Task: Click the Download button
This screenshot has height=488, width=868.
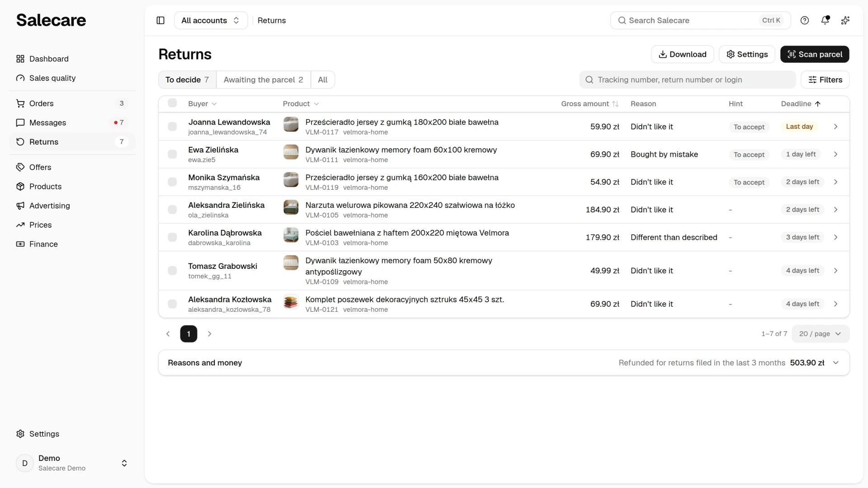Action: point(682,54)
